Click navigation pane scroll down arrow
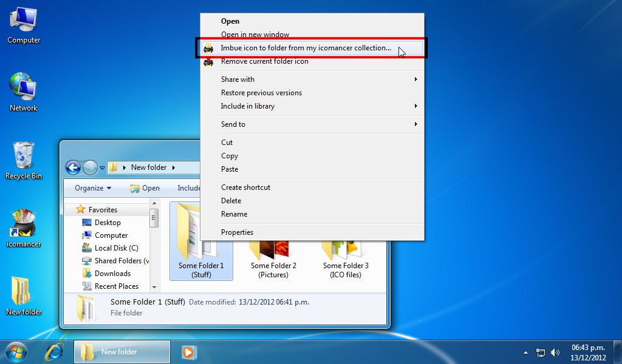Image resolution: width=622 pixels, height=364 pixels. (x=154, y=288)
